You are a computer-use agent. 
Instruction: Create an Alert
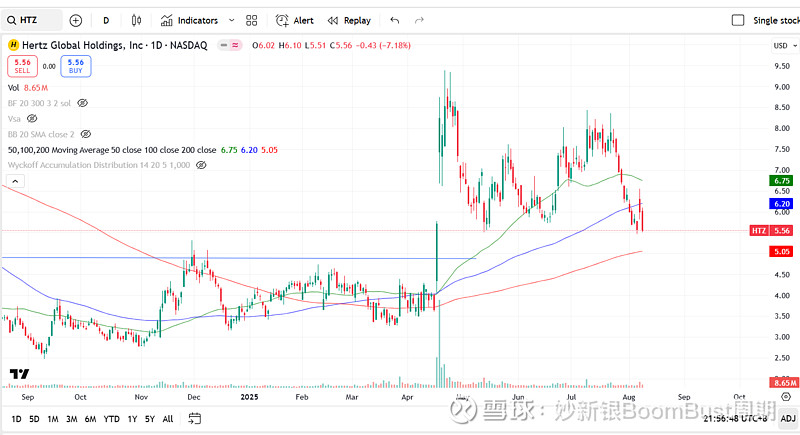pyautogui.click(x=294, y=20)
